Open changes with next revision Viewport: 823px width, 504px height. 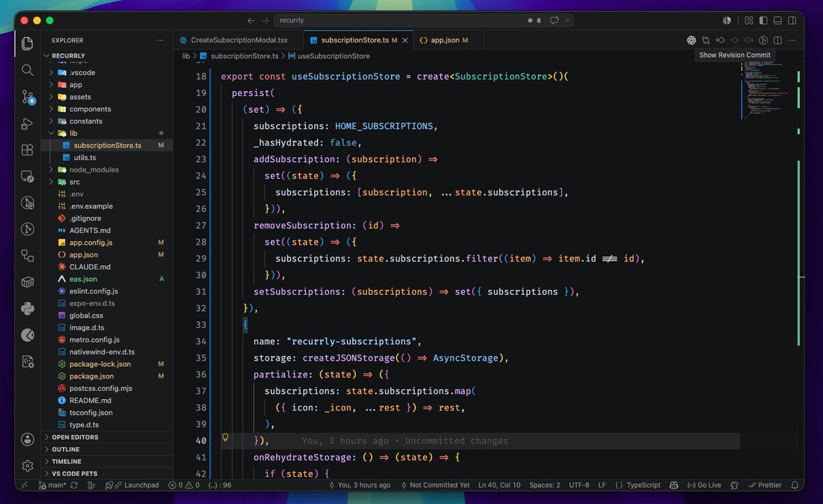(x=749, y=40)
